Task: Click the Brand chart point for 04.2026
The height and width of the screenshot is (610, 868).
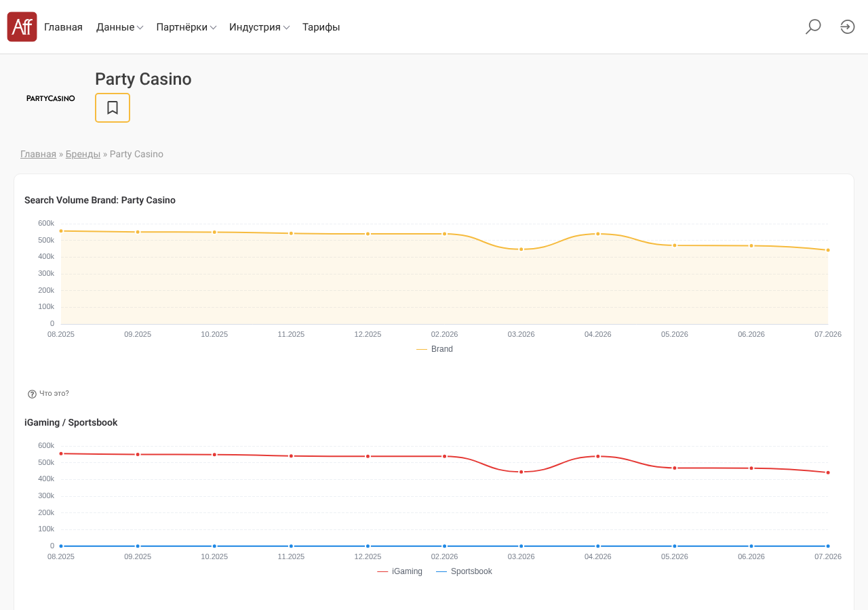Action: tap(598, 234)
